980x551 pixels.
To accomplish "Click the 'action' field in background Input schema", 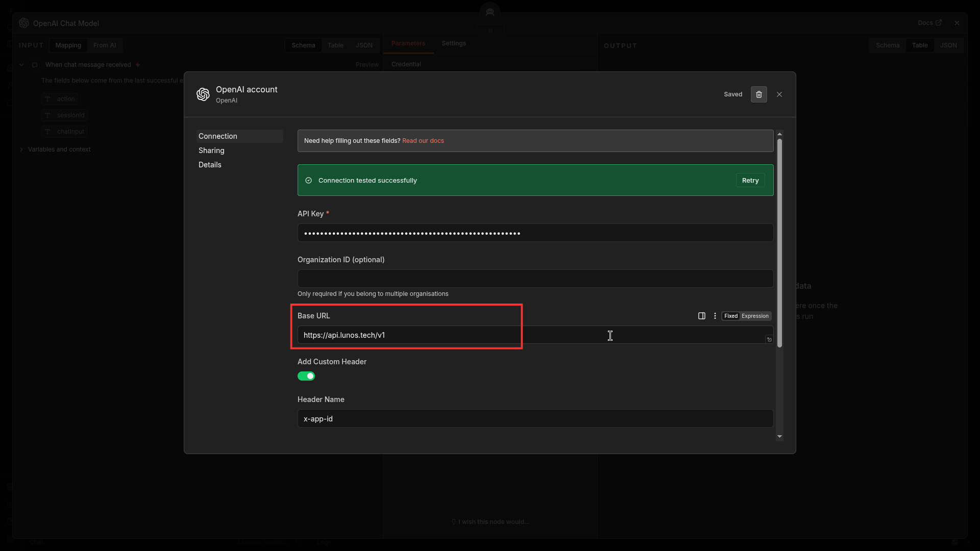I will click(60, 99).
